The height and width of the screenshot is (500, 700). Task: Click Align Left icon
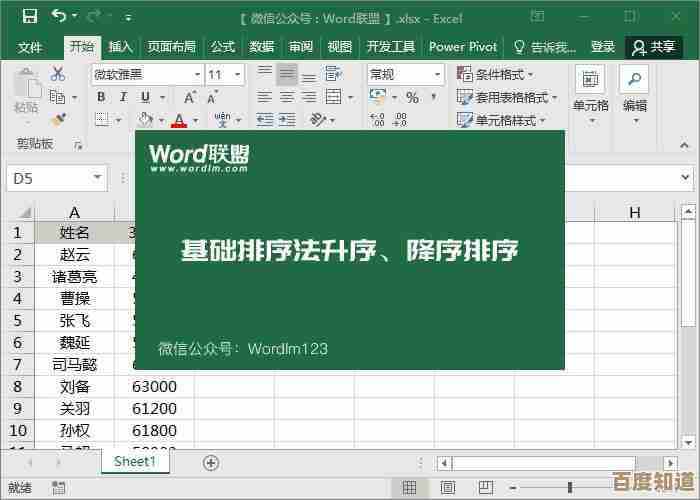[264, 97]
